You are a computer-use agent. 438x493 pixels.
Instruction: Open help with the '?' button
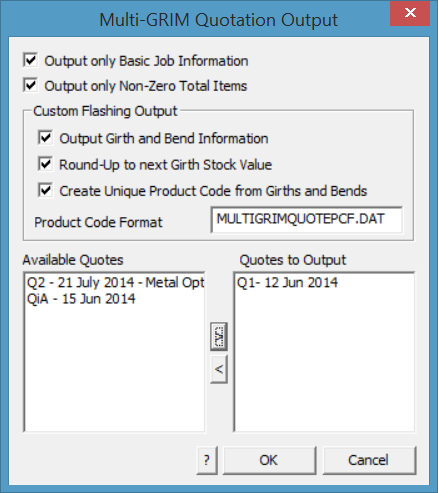[207, 460]
